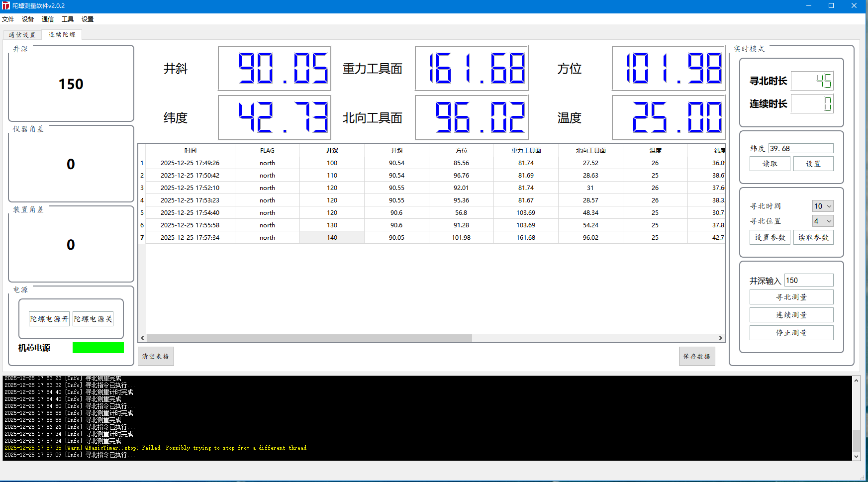Focus the 纬度 input field showing 39.68
Screen dimensions: 868x482
pos(801,148)
